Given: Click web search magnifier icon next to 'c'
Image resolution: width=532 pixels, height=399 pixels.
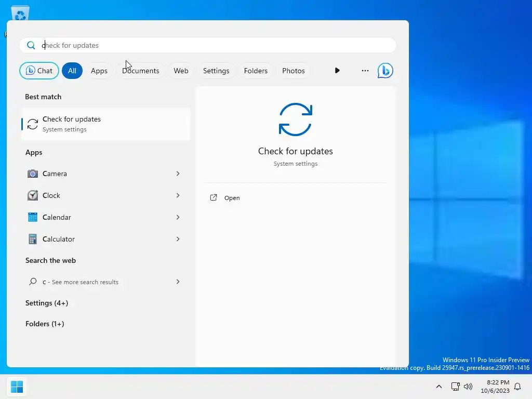Looking at the screenshot, I should pos(33,282).
